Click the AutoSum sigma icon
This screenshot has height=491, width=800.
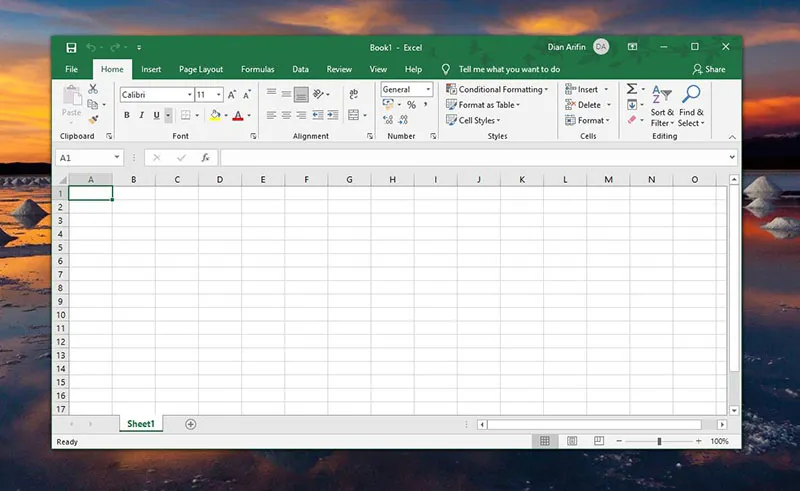pos(632,90)
